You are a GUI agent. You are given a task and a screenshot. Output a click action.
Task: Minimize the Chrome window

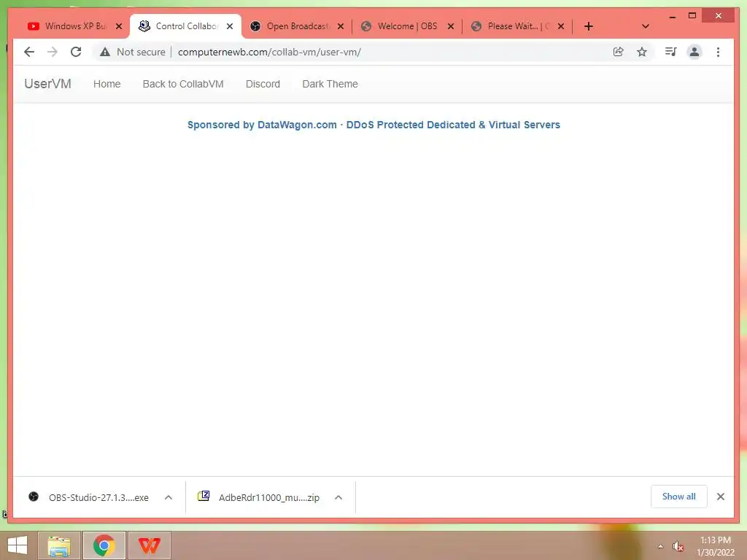673,16
